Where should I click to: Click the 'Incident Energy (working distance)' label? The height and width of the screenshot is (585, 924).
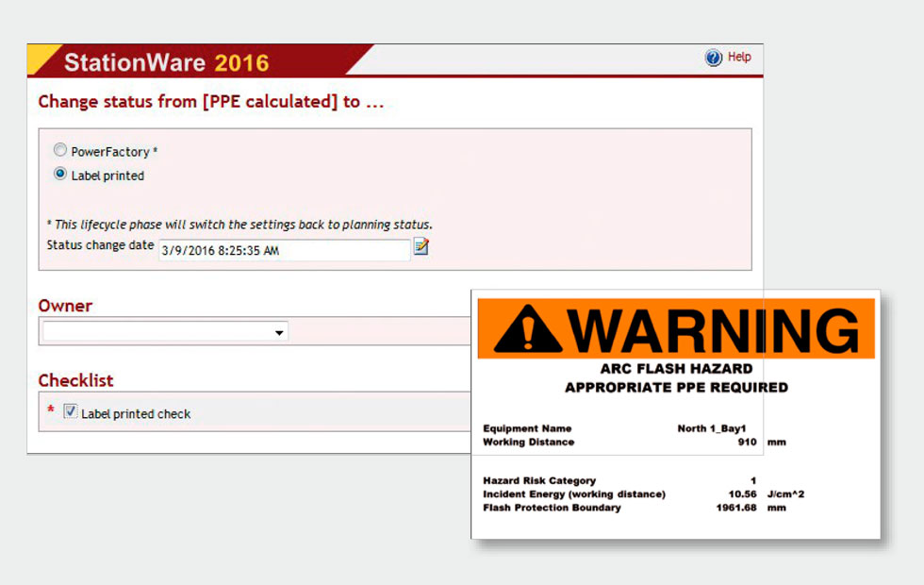(x=574, y=494)
